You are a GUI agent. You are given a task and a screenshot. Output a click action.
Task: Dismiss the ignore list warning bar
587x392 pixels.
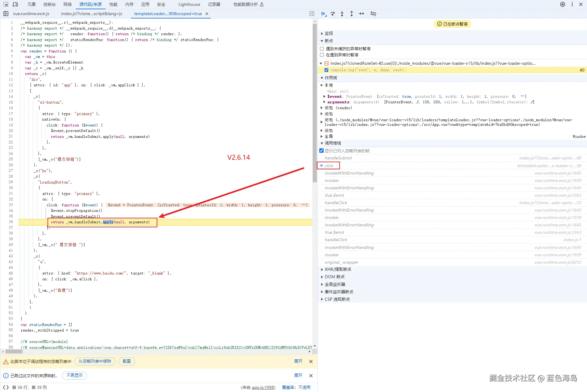(x=311, y=361)
